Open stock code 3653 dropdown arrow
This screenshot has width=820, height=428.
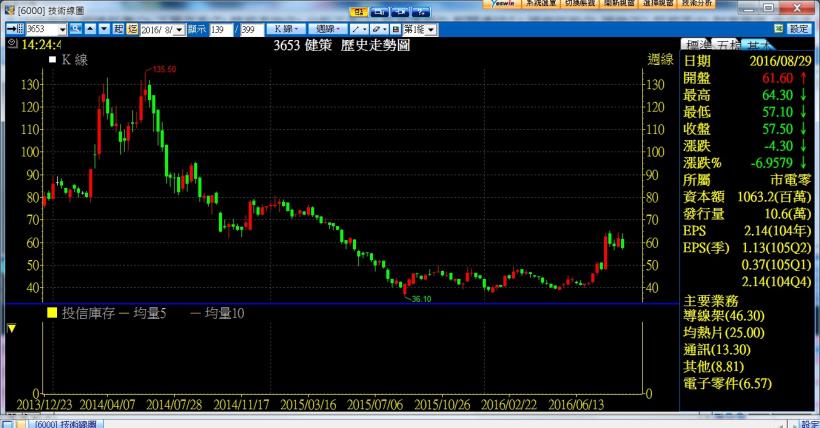coord(62,29)
